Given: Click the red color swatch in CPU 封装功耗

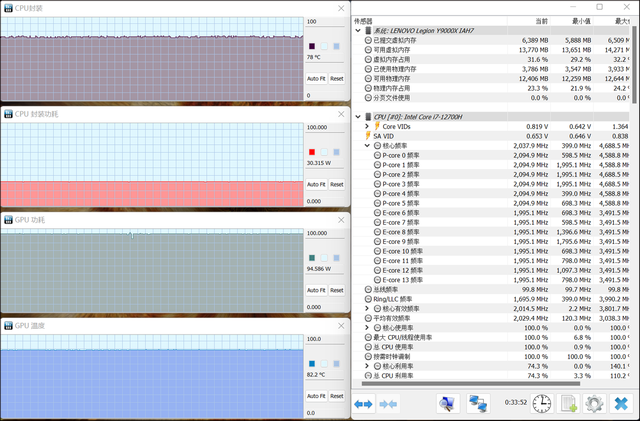Looking at the screenshot, I should 312,151.
